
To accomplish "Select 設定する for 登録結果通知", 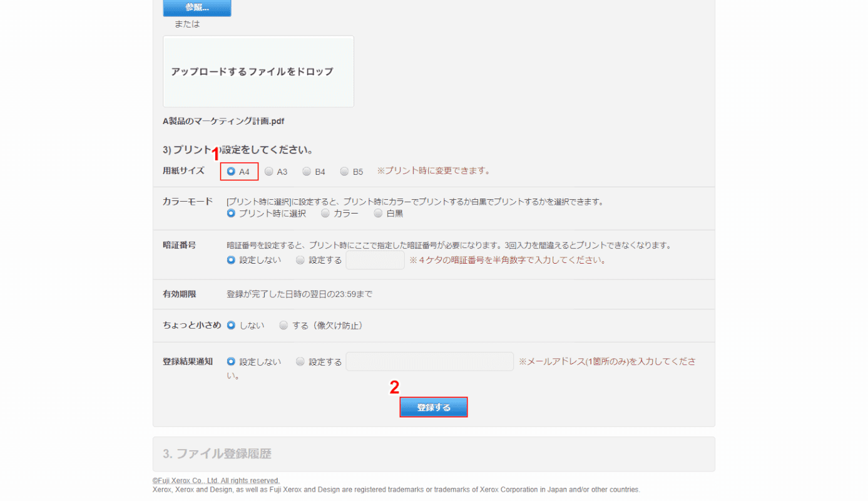I will 300,361.
